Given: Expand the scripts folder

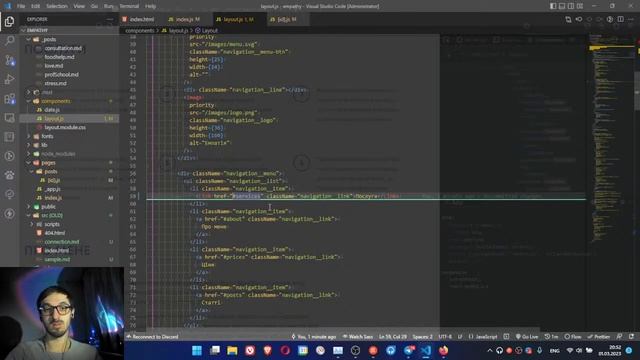Looking at the screenshot, I should 51,224.
